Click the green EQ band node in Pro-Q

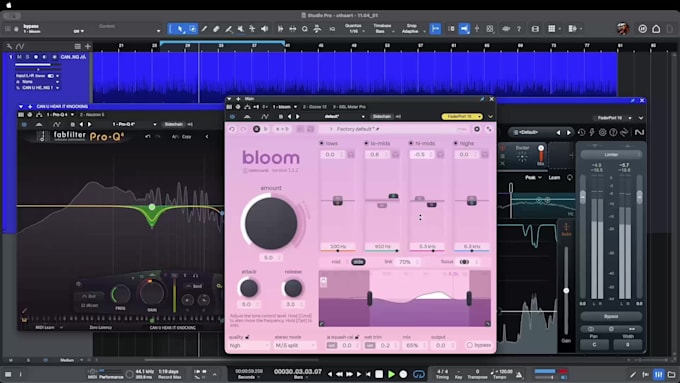point(152,207)
